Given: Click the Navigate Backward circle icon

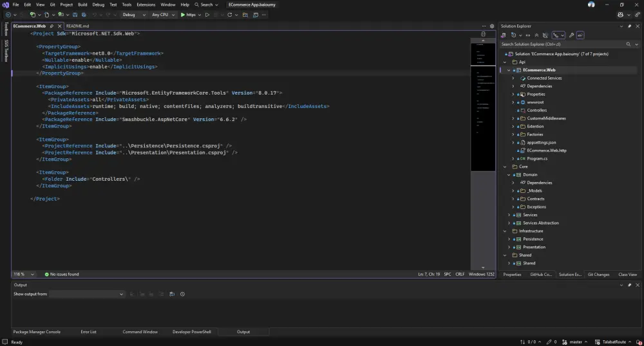Looking at the screenshot, I should [x=8, y=15].
